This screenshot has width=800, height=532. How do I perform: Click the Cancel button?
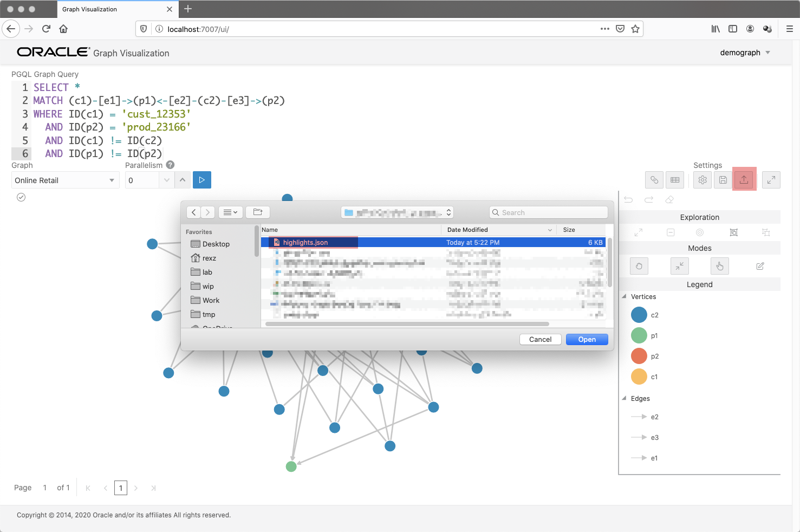(x=541, y=339)
